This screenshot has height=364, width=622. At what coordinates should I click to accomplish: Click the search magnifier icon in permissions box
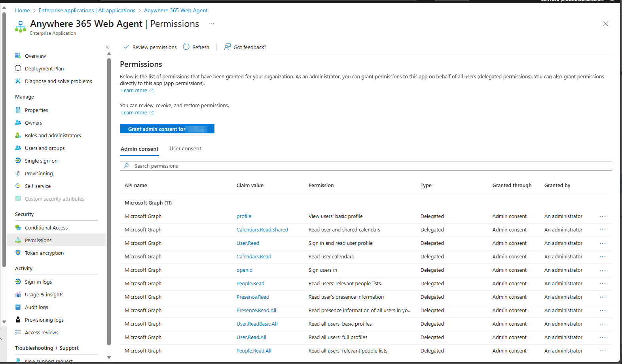[x=126, y=166]
